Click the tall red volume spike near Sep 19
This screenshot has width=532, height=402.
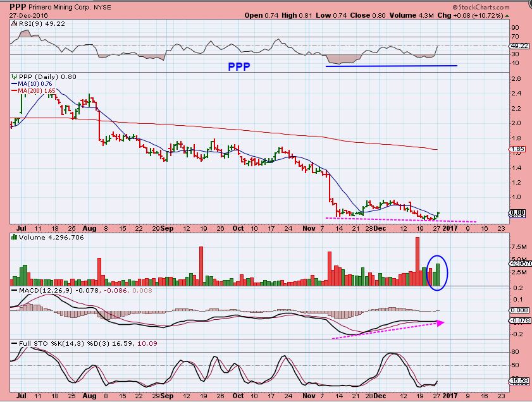pyautogui.click(x=201, y=266)
